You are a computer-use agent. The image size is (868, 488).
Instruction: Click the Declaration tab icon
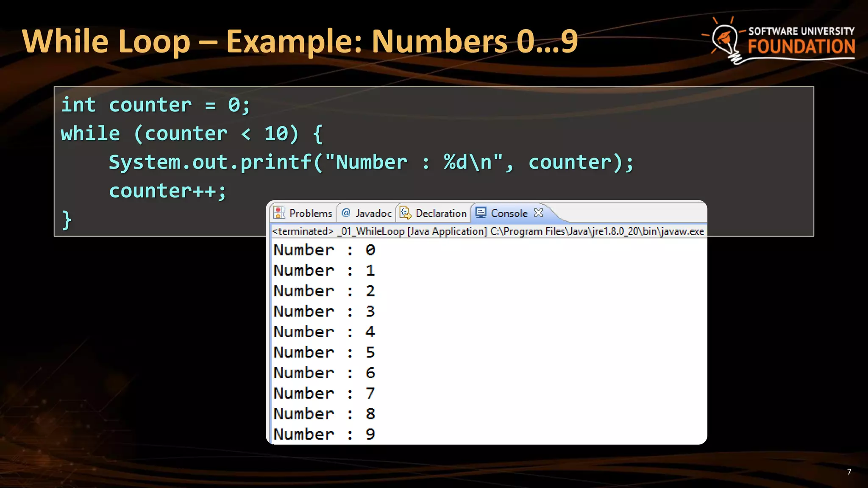pyautogui.click(x=406, y=213)
